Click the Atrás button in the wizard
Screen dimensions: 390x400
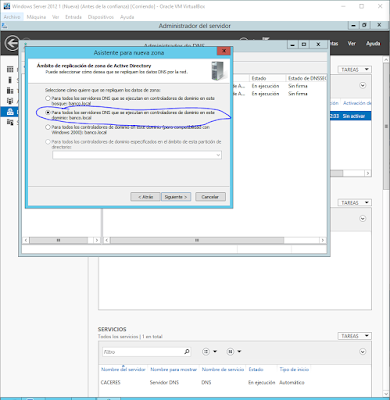(146, 197)
